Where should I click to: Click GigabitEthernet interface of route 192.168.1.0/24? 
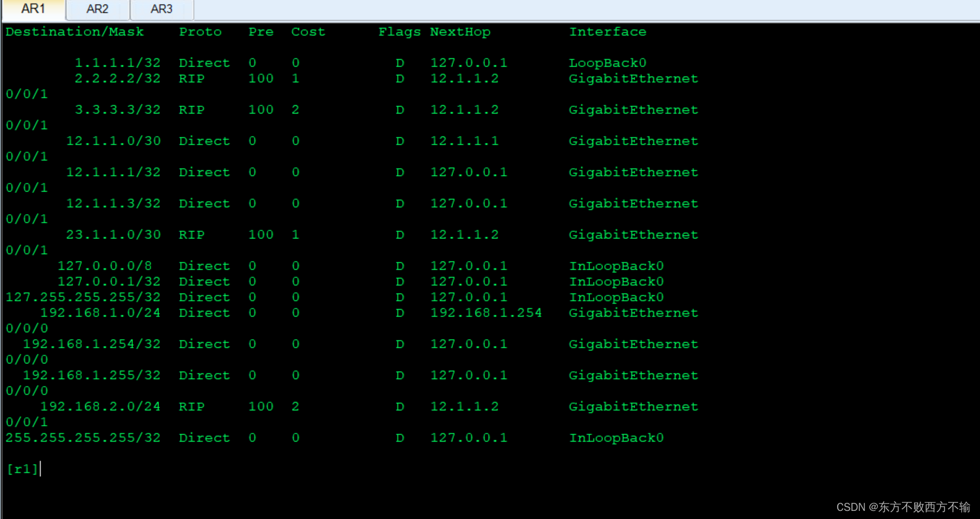pyautogui.click(x=634, y=312)
